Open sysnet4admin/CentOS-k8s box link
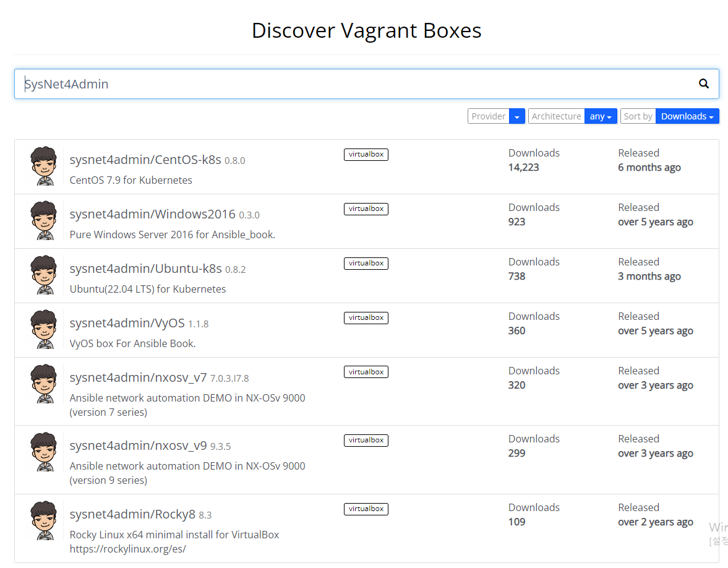Screen dimensions: 728x568 coord(145,160)
